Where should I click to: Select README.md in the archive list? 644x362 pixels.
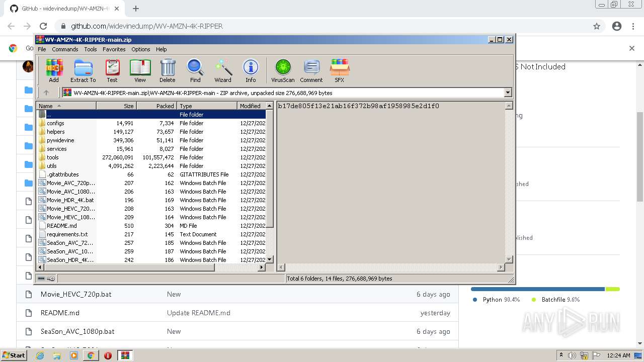click(x=151, y=226)
